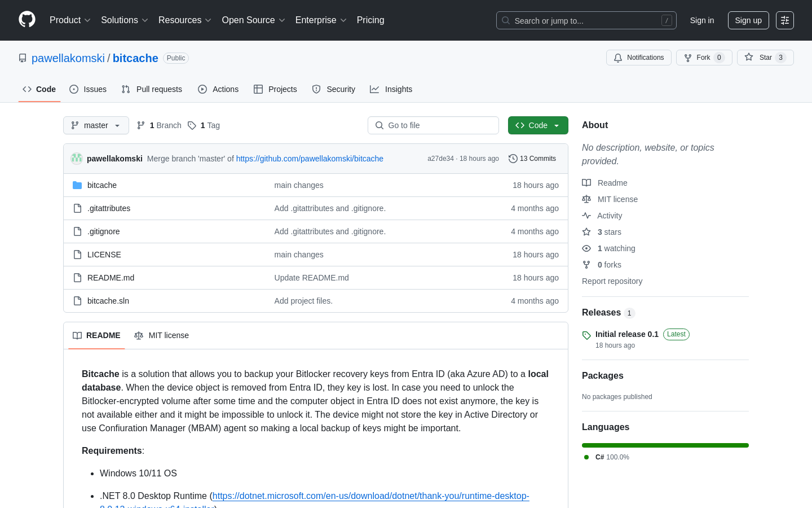Click the Sign up button
Viewport: 812px width, 508px height.
coord(748,20)
